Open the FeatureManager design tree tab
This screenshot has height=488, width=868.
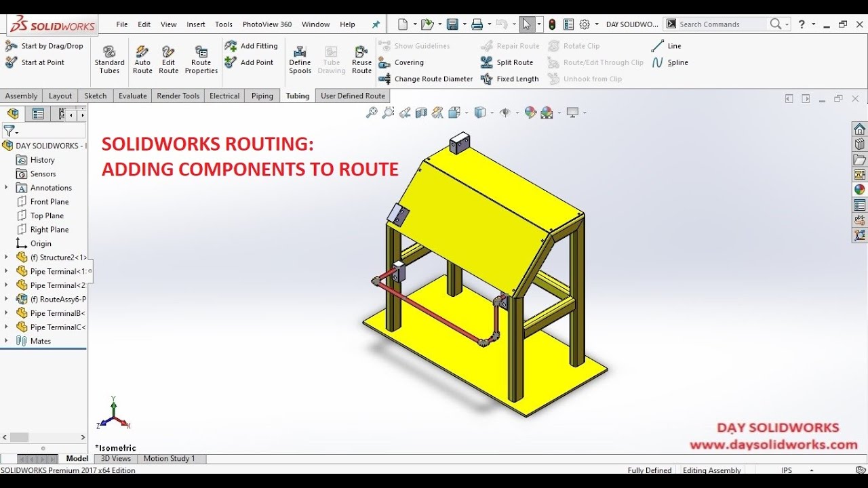pos(13,114)
